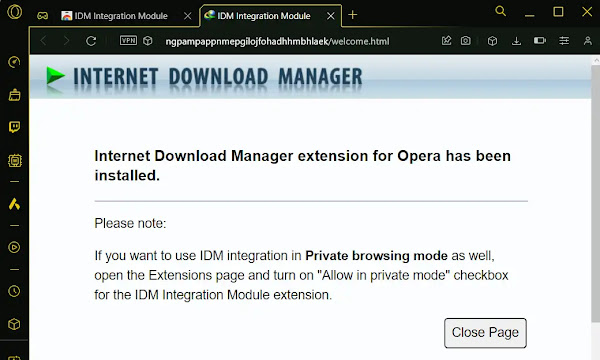Open Aria AI sidebar icon
The width and height of the screenshot is (600, 360).
(x=14, y=204)
